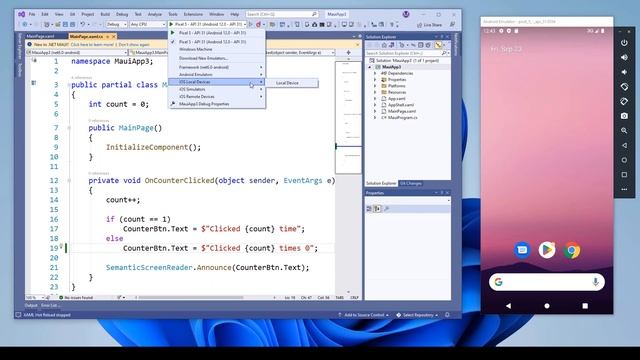Image resolution: width=640 pixels, height=360 pixels.
Task: Click the Visual Studio search box
Action: click(282, 14)
